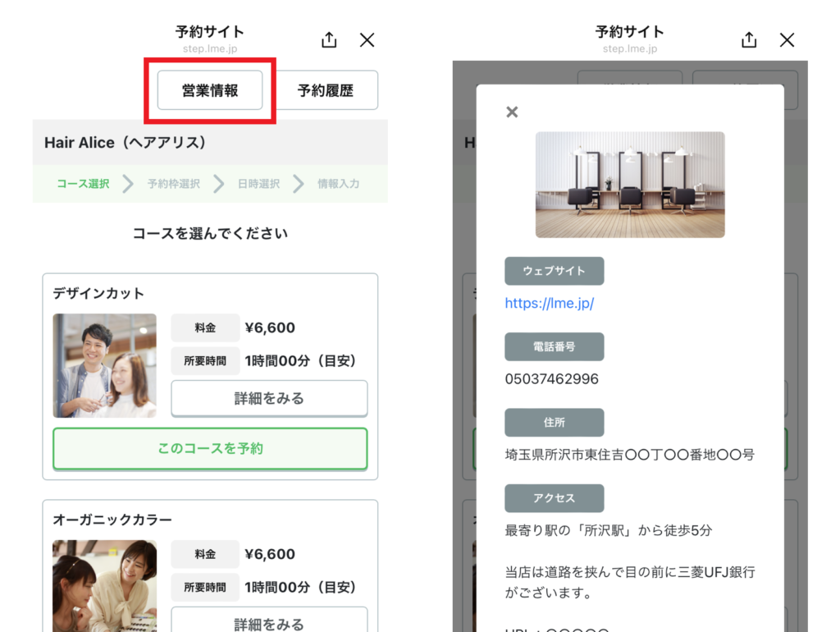This screenshot has width=840, height=632.
Task: Select the 予約枠選択 step
Action: click(x=174, y=184)
